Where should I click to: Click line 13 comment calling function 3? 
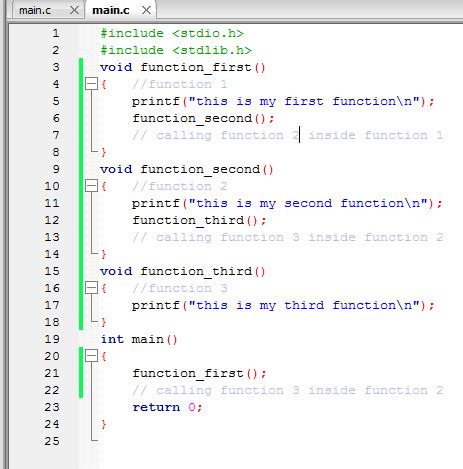tap(288, 237)
